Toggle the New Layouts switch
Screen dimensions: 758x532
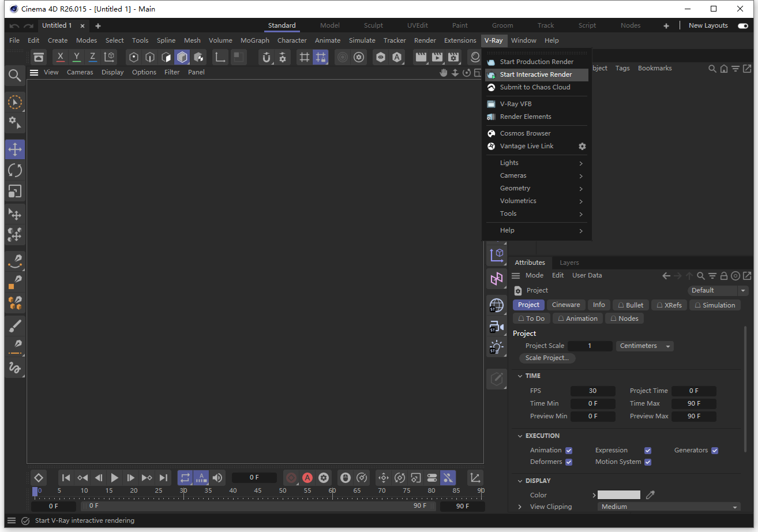[743, 25]
